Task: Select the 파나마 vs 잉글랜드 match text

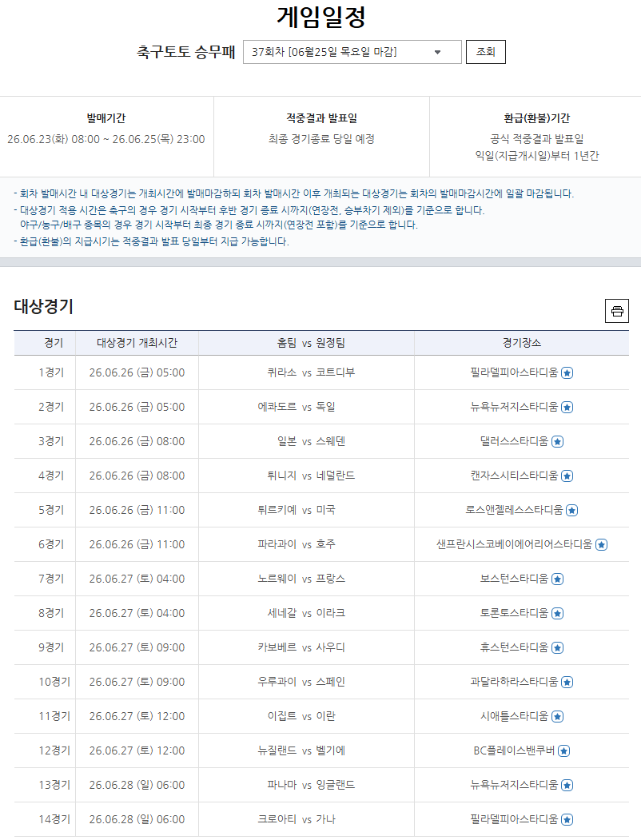Action: pyautogui.click(x=311, y=785)
